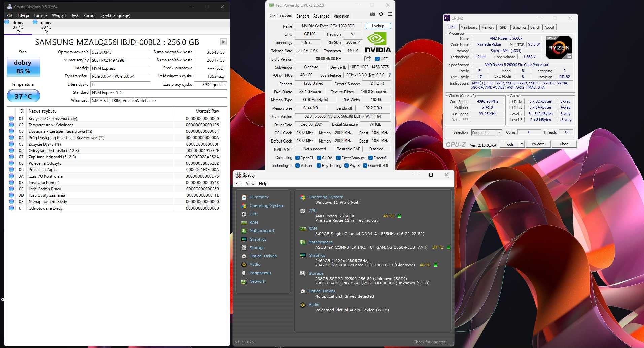Switch to the Memory tab in CPU-Z
The height and width of the screenshot is (348, 644).
pos(488,27)
